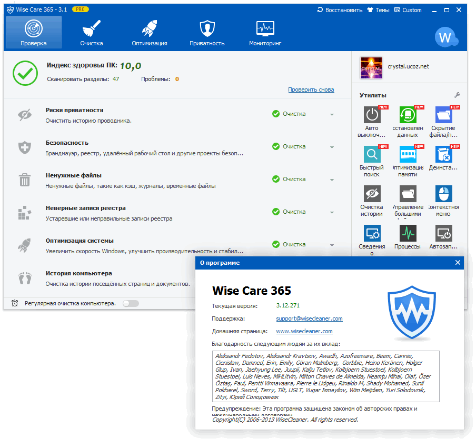
Task: Open the Очистка истории utility
Action: click(x=372, y=201)
